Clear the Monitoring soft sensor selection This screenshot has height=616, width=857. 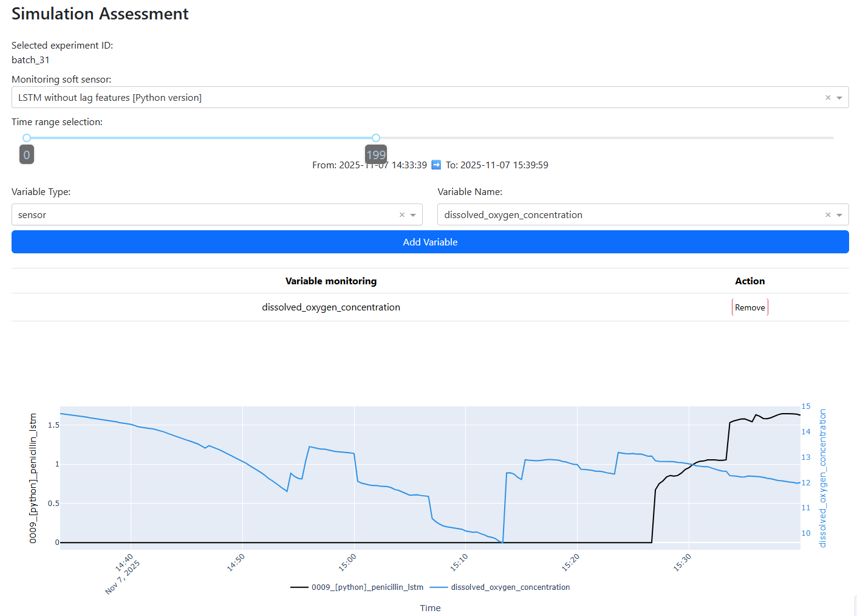click(x=827, y=98)
